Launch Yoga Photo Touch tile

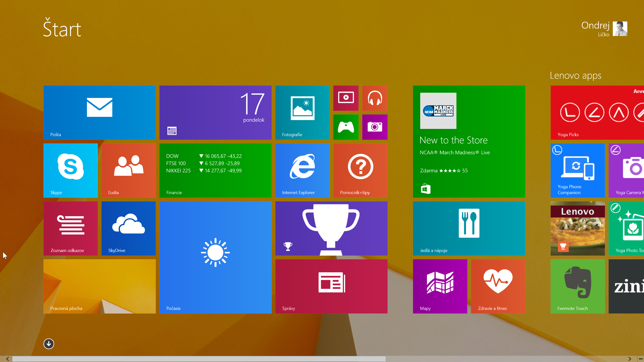(x=626, y=228)
